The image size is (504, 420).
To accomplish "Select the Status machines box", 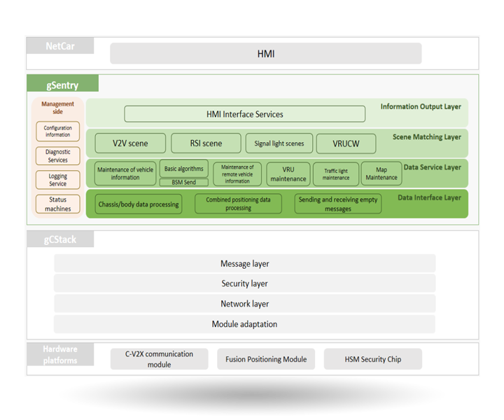I will tap(58, 204).
